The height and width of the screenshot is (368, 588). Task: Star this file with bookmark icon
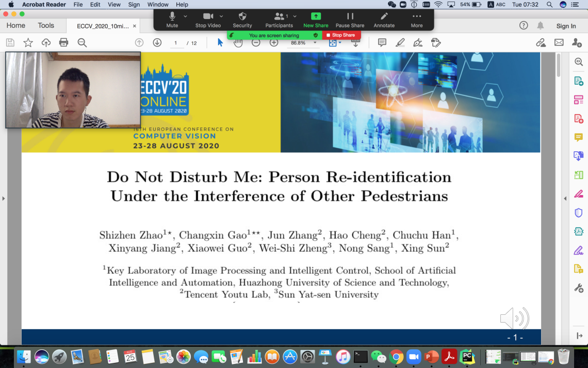pos(28,43)
